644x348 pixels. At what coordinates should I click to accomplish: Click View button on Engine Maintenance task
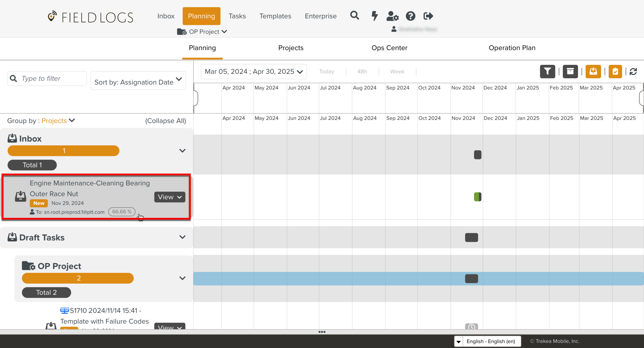point(170,197)
